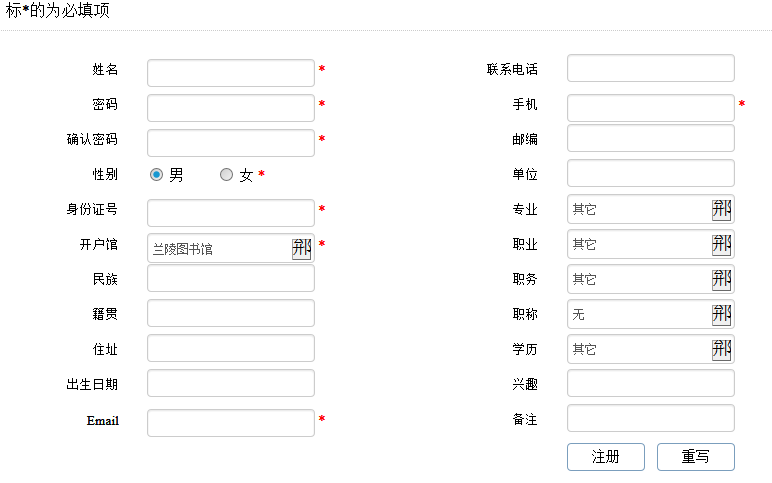Screen dimensions: 772x483
Task: Click the 重写 reset button
Action: pyautogui.click(x=695, y=457)
